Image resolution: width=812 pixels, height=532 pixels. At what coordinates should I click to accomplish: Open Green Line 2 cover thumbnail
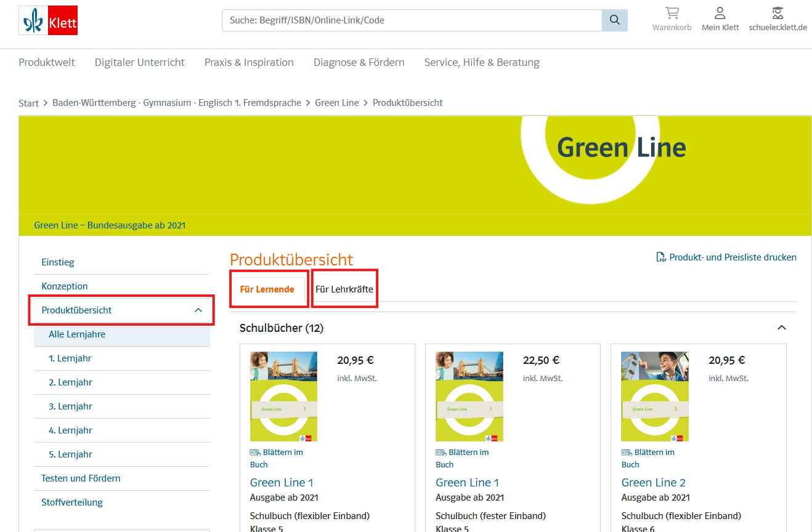(655, 397)
